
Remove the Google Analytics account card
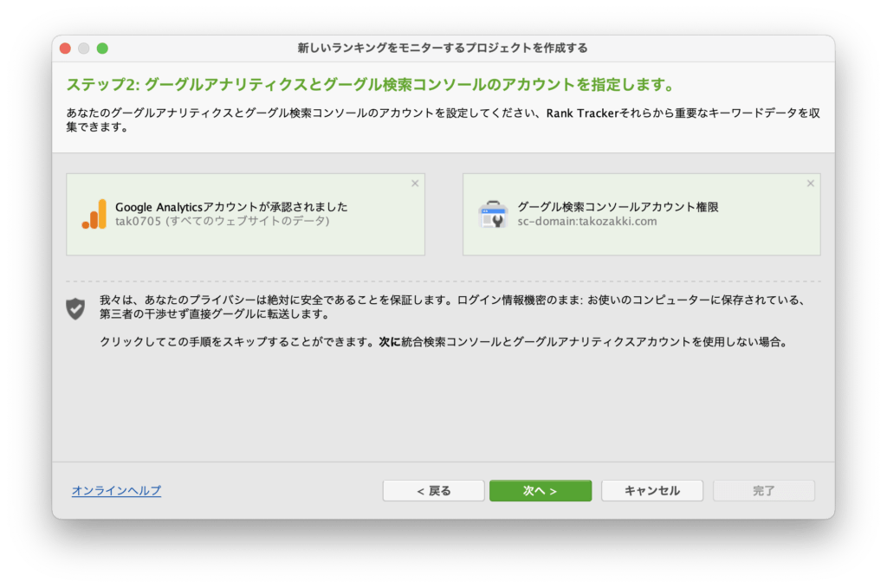415,184
